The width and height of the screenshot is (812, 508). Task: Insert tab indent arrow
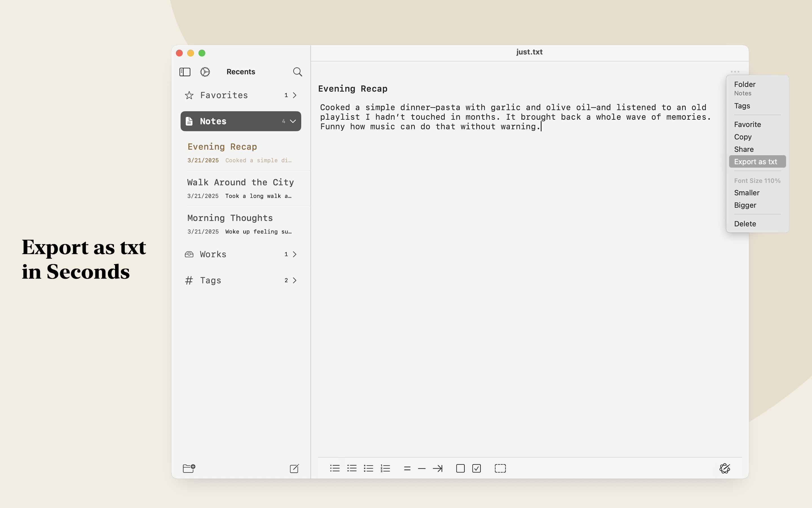tap(438, 468)
